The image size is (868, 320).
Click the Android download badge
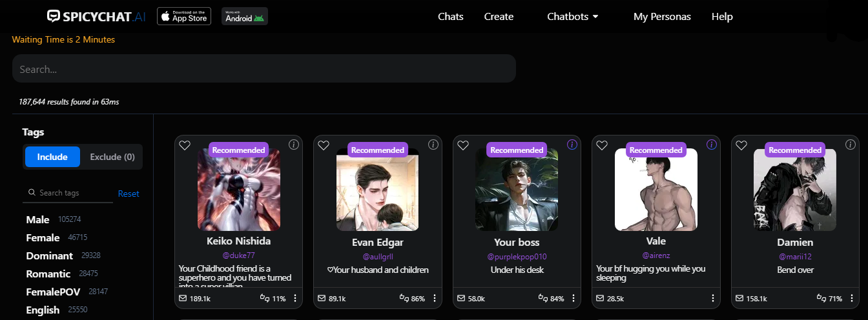(245, 17)
